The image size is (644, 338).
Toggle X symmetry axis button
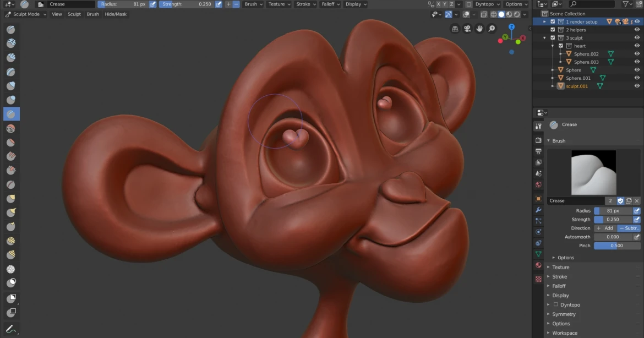[x=439, y=4]
